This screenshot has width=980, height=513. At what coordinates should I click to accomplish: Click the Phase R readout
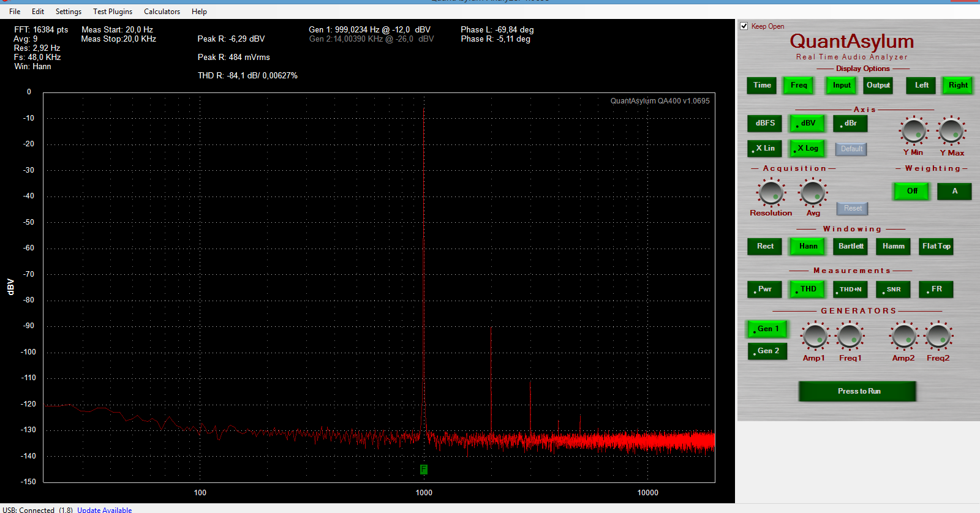tap(496, 39)
